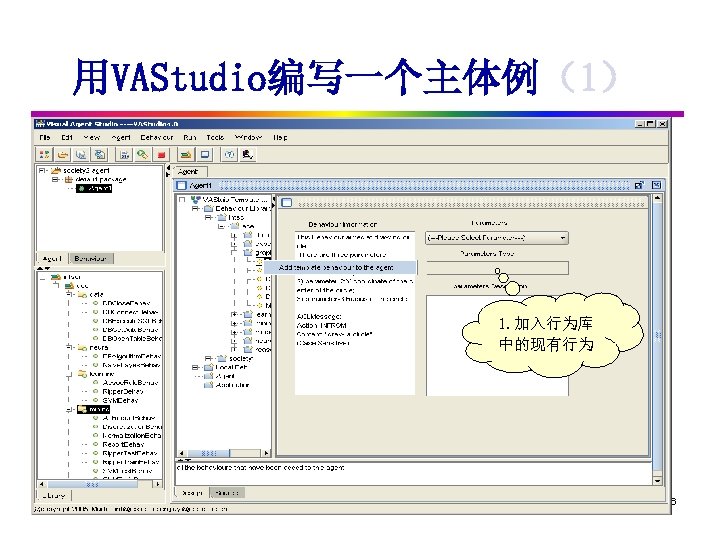This screenshot has width=720, height=540.
Task: Choose Add template behaviour to the agent
Action: (x=340, y=267)
